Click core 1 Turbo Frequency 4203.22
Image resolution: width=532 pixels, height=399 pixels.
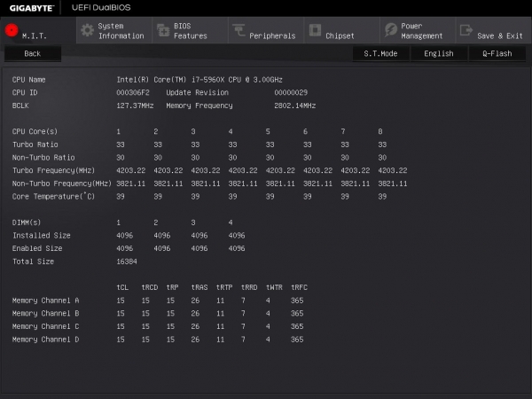(x=131, y=170)
